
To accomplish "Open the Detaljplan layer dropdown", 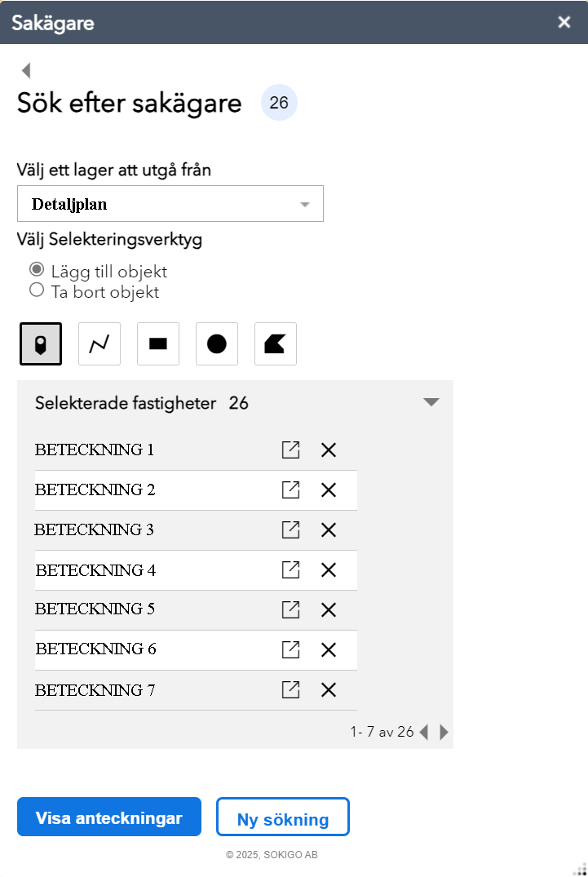I will (x=170, y=204).
